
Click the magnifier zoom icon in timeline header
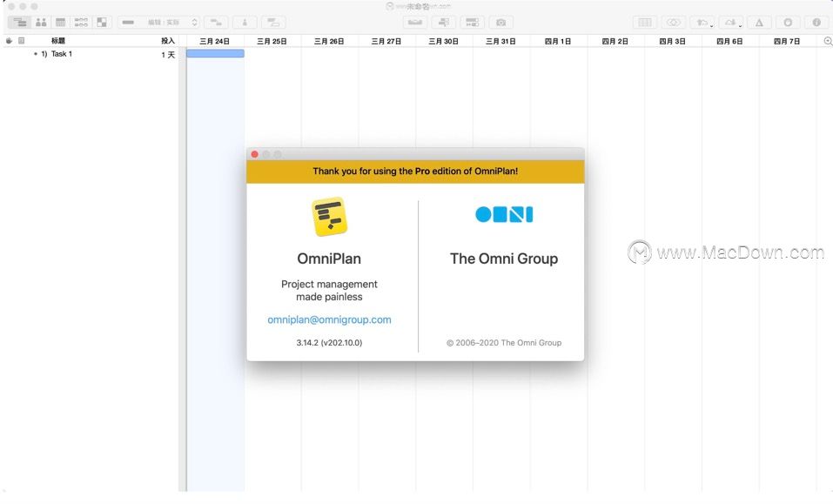click(x=828, y=41)
